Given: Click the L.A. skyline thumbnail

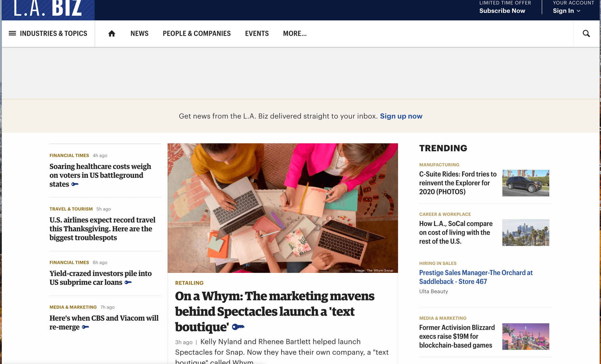Looking at the screenshot, I should pos(526,233).
